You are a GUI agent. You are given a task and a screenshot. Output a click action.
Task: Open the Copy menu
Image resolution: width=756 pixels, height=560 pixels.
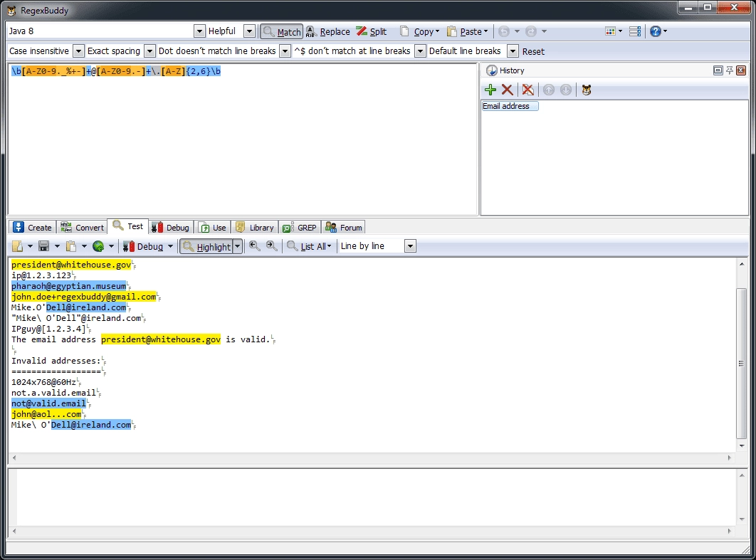click(419, 31)
